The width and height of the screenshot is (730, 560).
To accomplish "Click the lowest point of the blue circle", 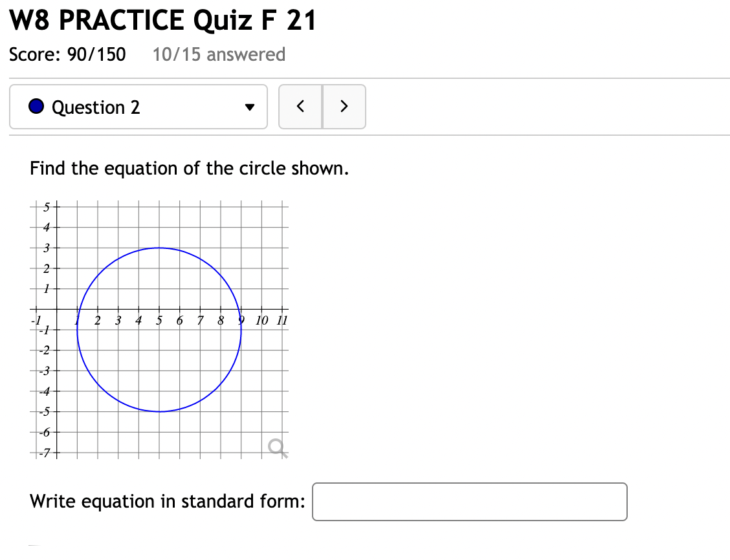I will pos(159,412).
